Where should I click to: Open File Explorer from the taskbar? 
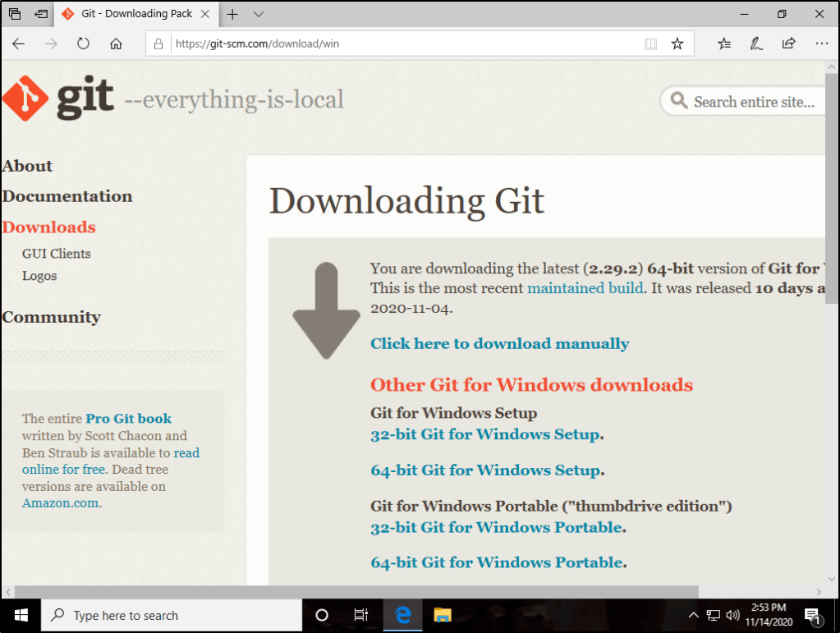click(x=443, y=615)
